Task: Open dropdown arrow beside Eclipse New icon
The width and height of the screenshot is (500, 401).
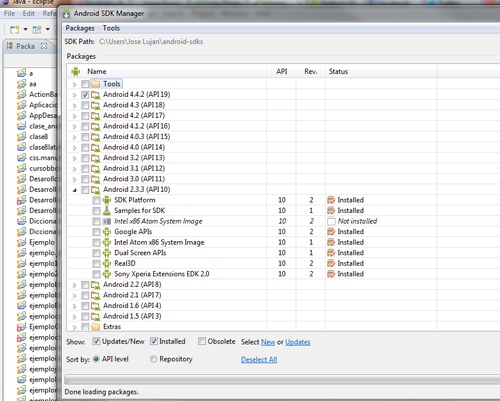Action: tap(25, 29)
